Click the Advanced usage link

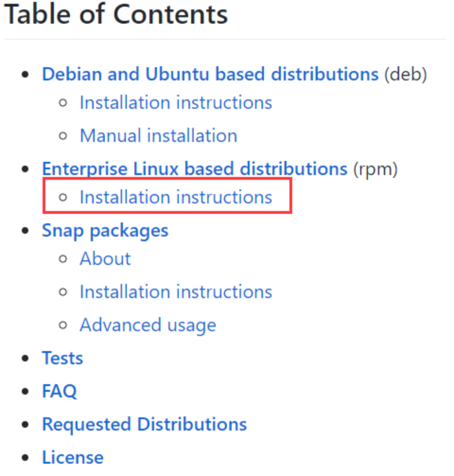pyautogui.click(x=148, y=325)
